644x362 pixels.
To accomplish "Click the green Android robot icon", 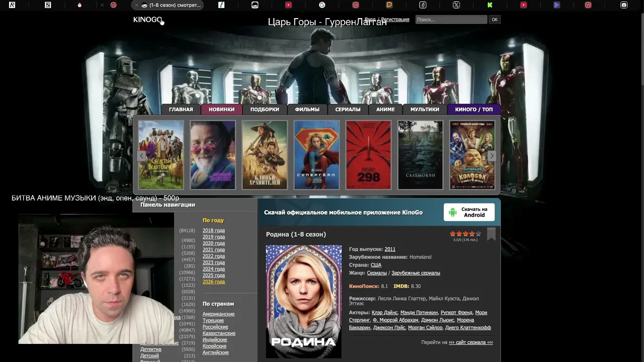I will point(452,212).
